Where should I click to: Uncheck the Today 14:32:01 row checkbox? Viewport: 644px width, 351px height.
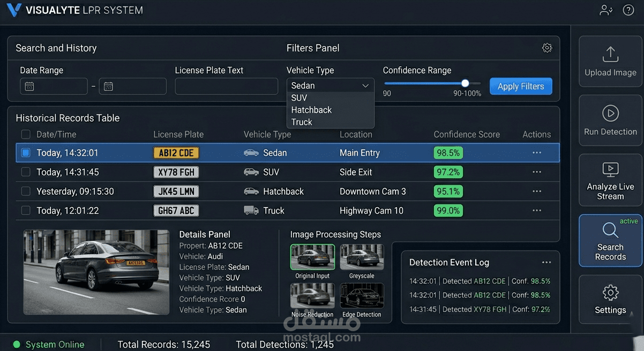pos(25,153)
